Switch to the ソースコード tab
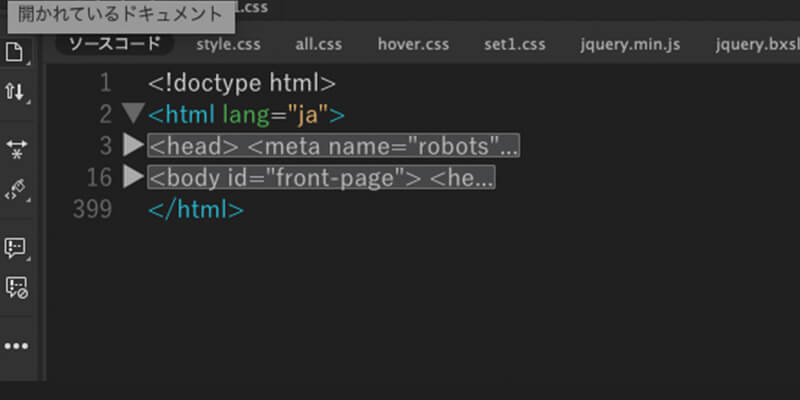Image resolution: width=800 pixels, height=400 pixels. (114, 44)
